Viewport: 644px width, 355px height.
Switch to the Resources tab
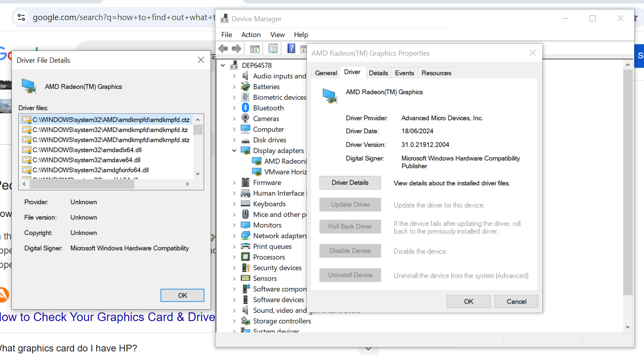(x=436, y=73)
